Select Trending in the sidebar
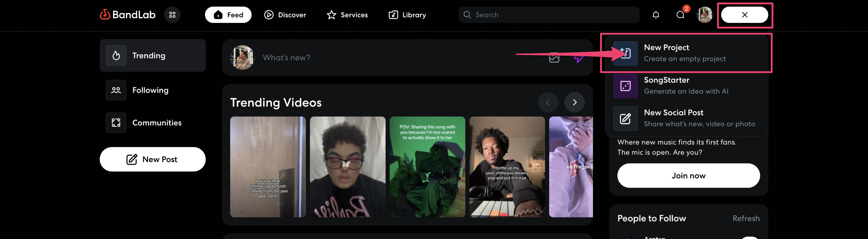 152,56
